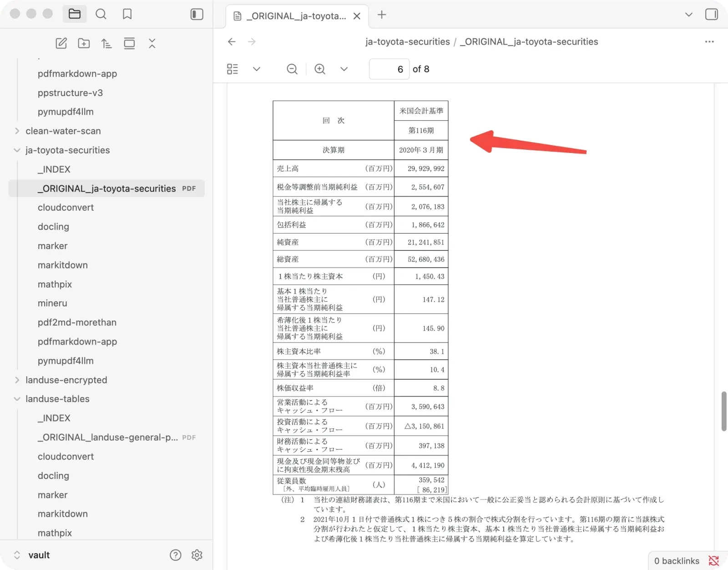The height and width of the screenshot is (570, 728).
Task: Open markitdown under landuse-tables
Action: 63,514
